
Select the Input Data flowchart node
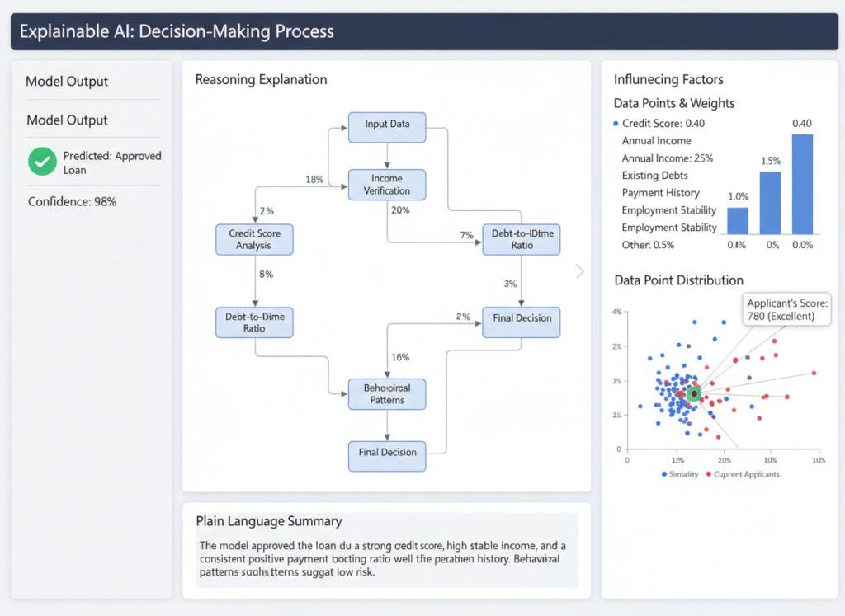387,125
